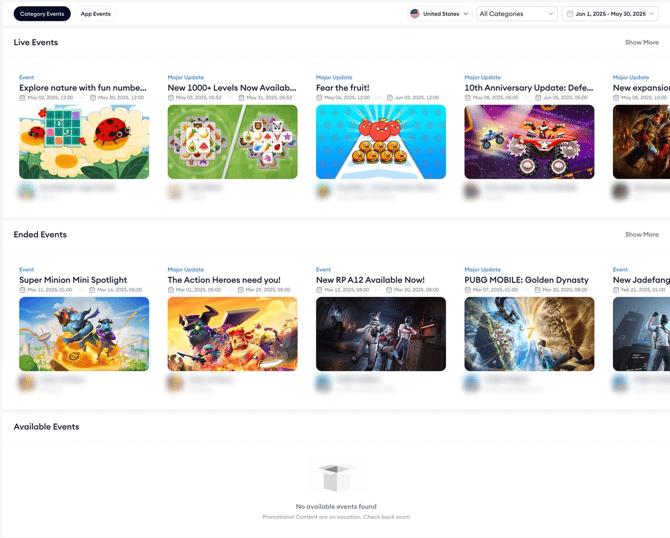The image size is (670, 538).
Task: Switch to the Category Events tab
Action: click(x=42, y=14)
